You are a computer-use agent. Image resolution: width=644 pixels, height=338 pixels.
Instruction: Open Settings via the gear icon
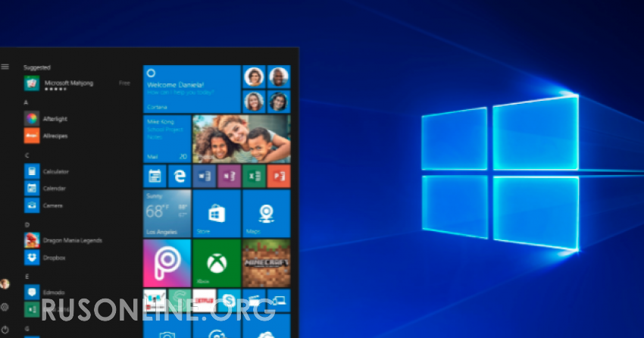[5, 307]
